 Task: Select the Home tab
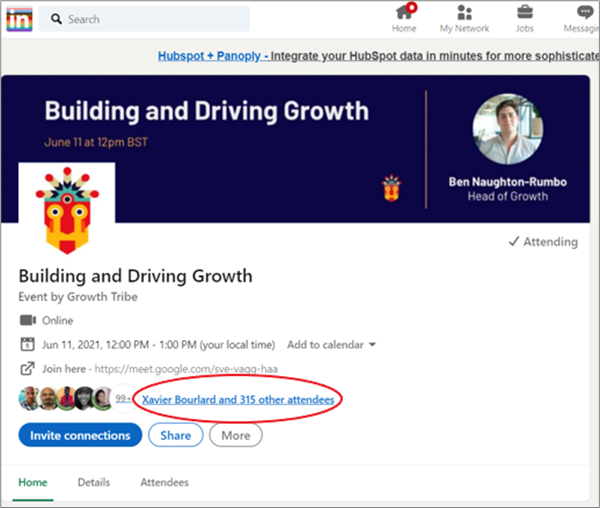(33, 483)
